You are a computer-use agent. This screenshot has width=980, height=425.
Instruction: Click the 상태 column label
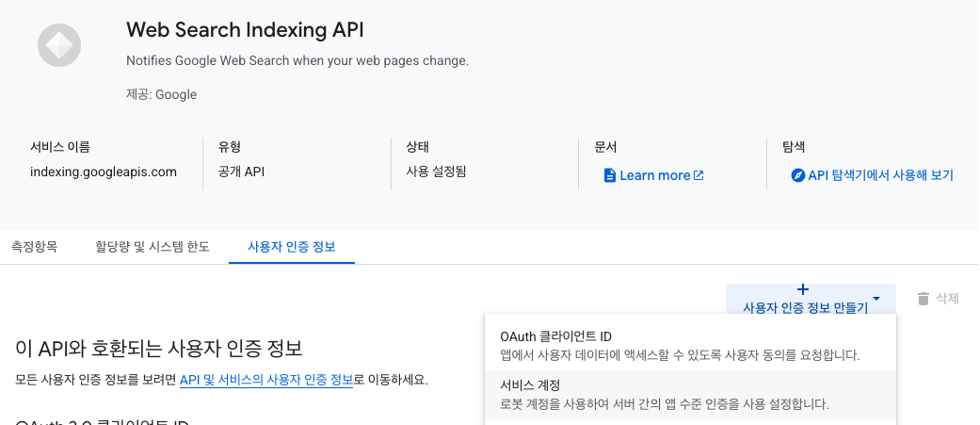pos(417,148)
